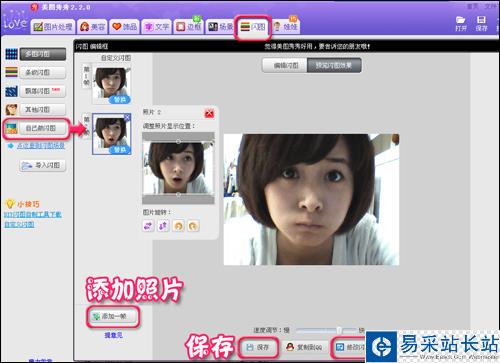500x363 pixels.
Task: Click the 复制到QQ button
Action: 305,347
